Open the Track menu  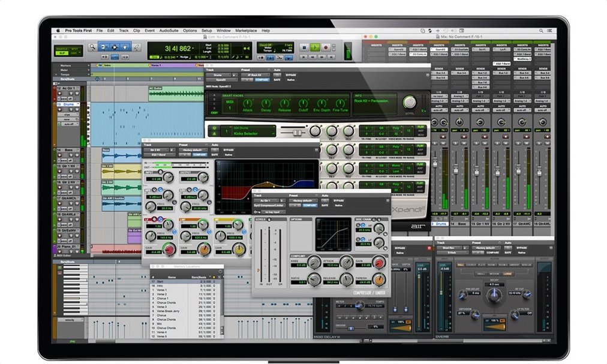(124, 31)
